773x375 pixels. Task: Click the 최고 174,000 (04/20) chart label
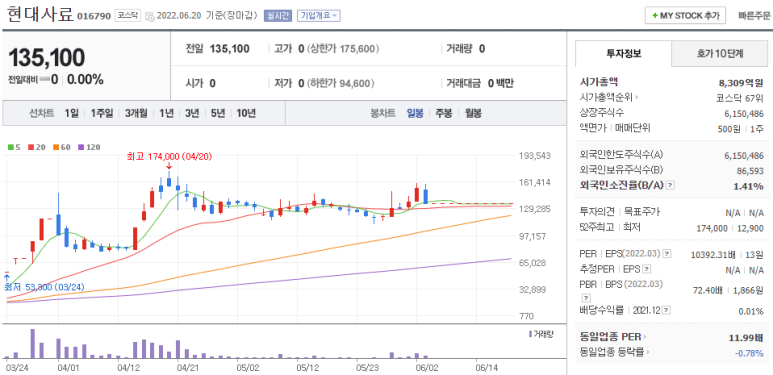169,157
